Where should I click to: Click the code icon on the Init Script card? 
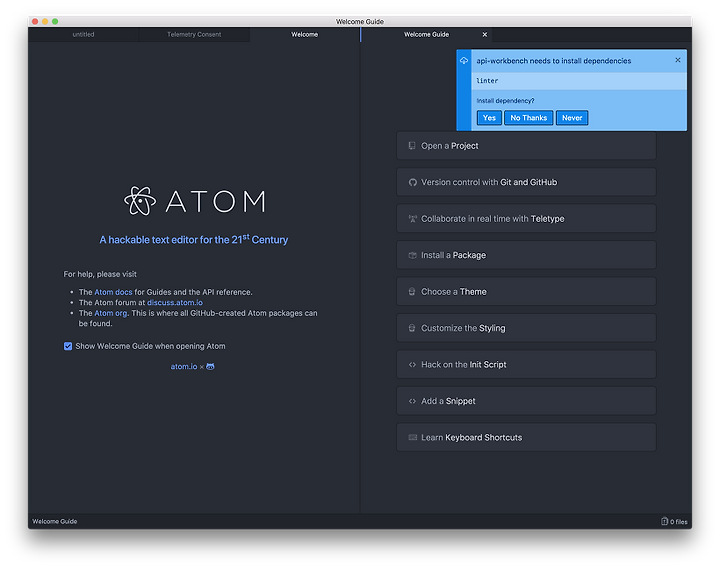412,365
